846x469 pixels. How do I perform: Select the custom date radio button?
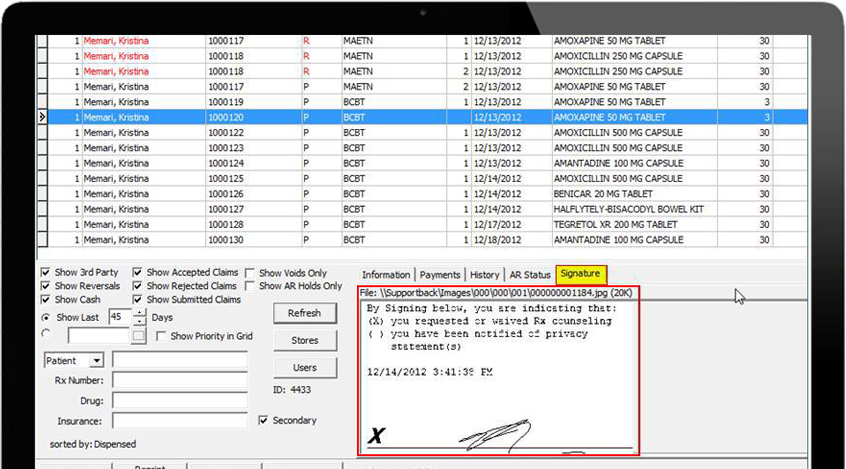tap(46, 336)
